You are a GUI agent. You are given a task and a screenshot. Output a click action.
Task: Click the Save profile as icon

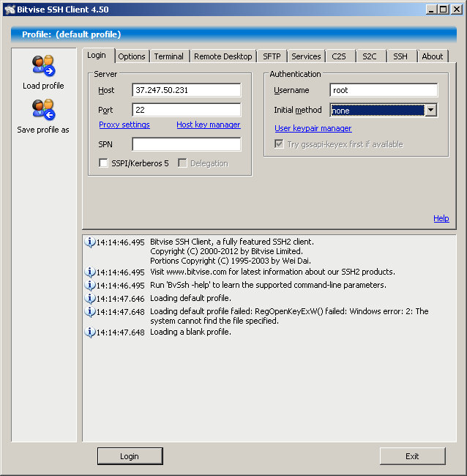[x=43, y=109]
